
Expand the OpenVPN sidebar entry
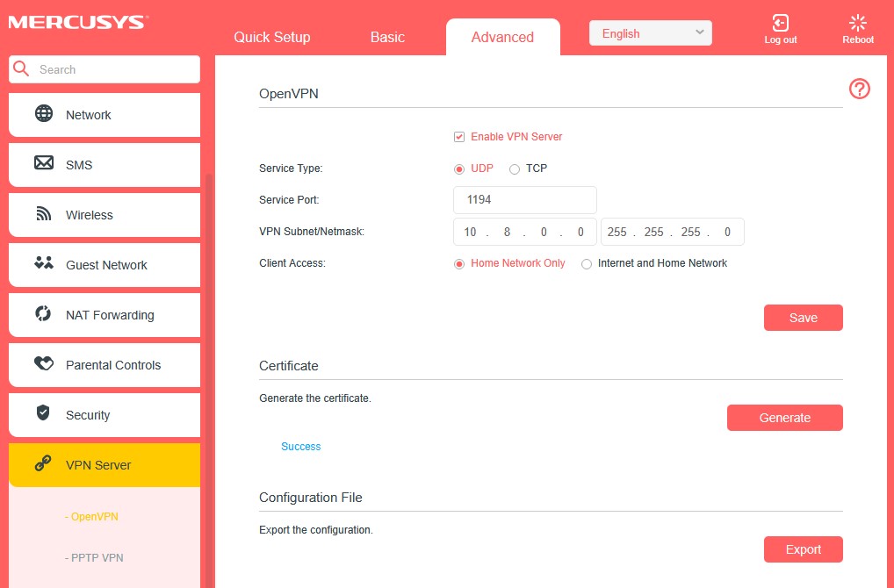click(x=92, y=516)
